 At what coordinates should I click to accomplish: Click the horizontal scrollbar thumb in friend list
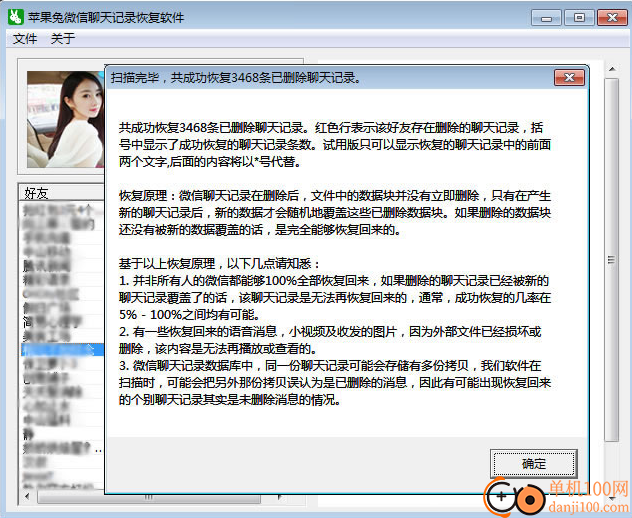(x=149, y=497)
